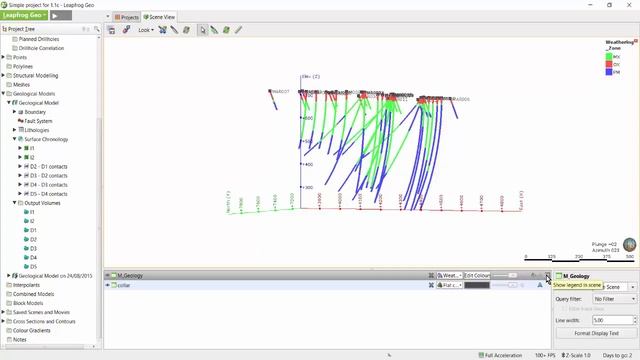Open the Query filter No Filter dropdown
Image resolution: width=640 pixels, height=360 pixels.
tap(614, 299)
